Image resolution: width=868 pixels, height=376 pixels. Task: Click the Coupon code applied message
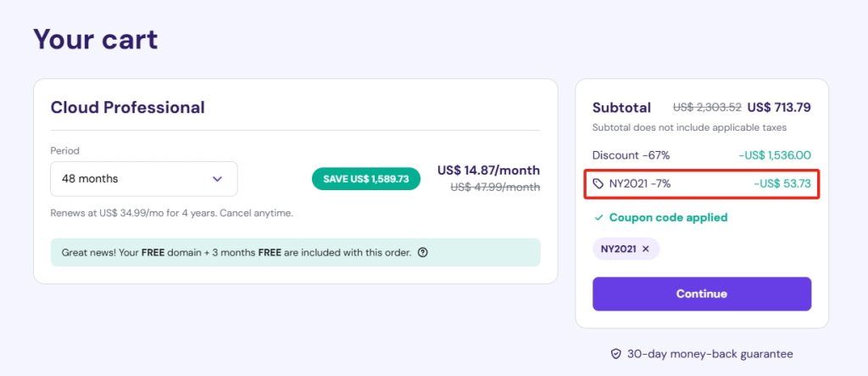click(668, 217)
